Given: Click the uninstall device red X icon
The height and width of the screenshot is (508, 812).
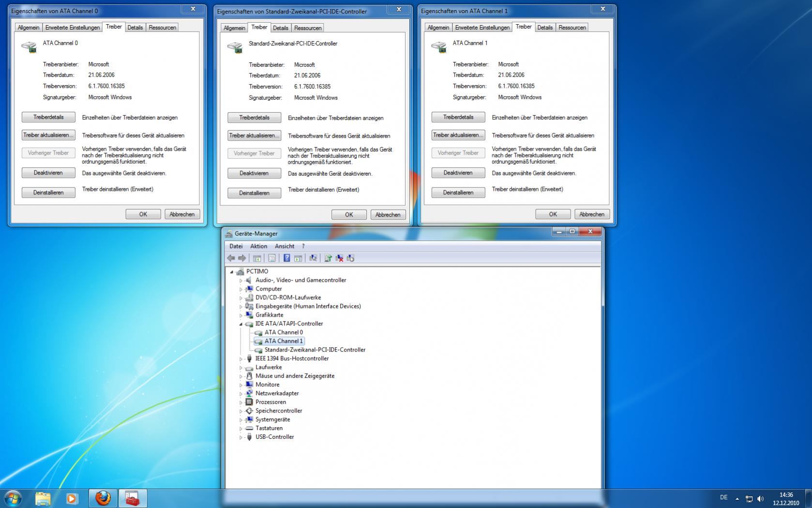Looking at the screenshot, I should (339, 258).
